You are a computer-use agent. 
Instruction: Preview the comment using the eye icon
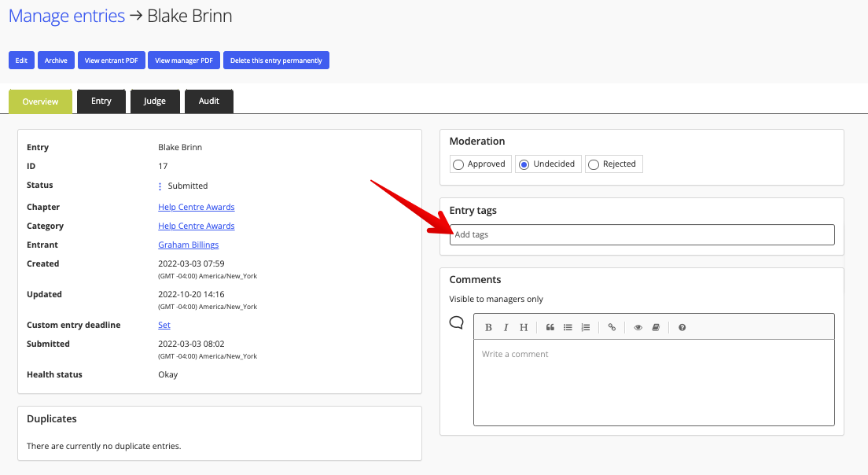pyautogui.click(x=638, y=327)
